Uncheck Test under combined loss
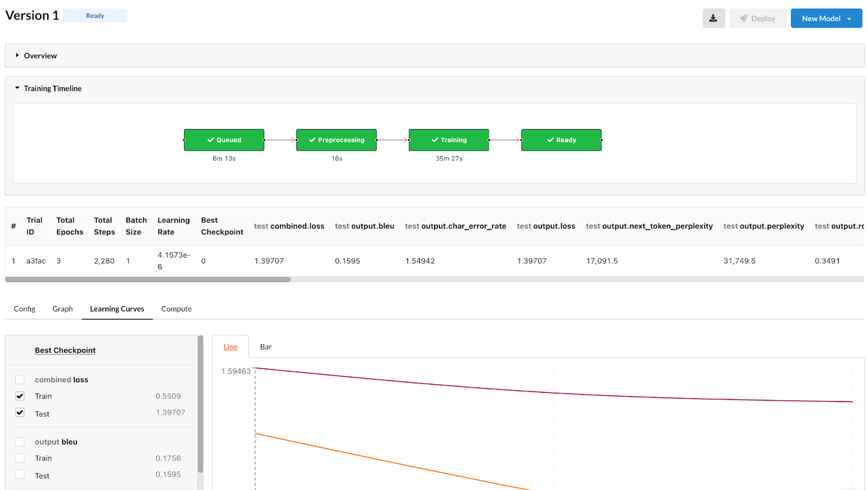The height and width of the screenshot is (490, 868). coord(20,412)
